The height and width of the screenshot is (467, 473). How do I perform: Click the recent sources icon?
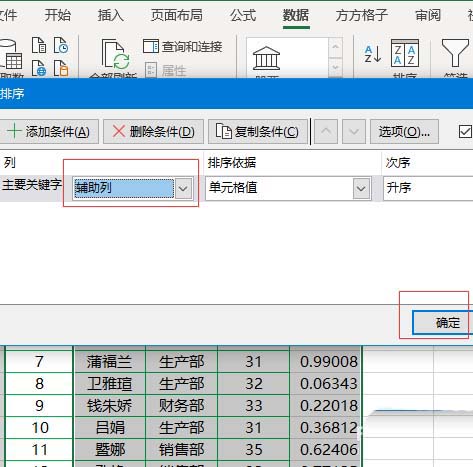pyautogui.click(x=61, y=45)
